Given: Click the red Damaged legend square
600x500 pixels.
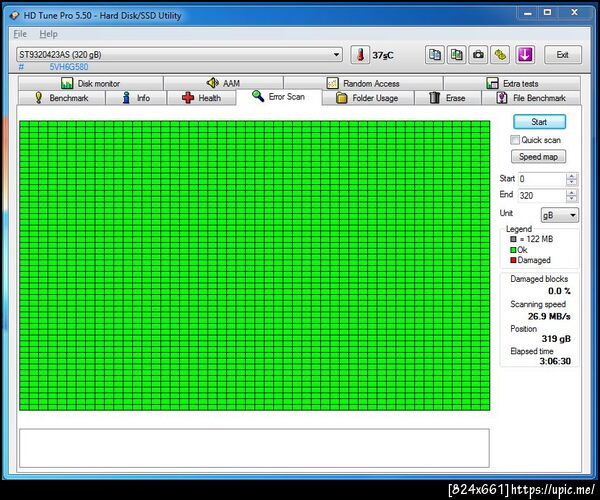Looking at the screenshot, I should point(513,261).
